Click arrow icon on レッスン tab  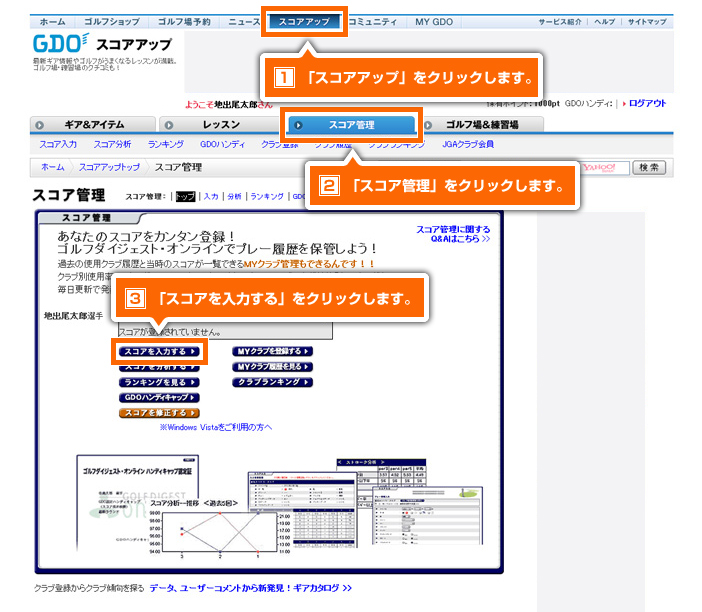[169, 125]
